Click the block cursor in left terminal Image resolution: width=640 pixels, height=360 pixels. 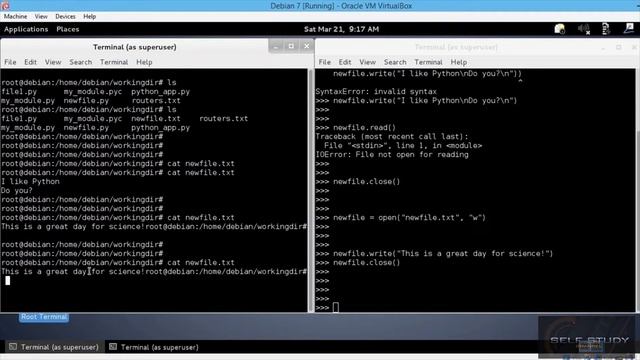[x=7, y=280]
